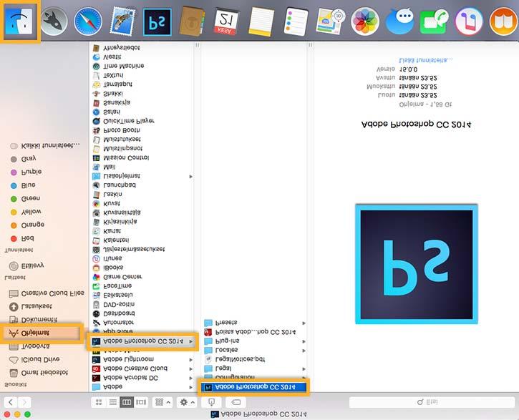Expand the Presets folder arrow
This screenshot has height=420, width=519.
(x=304, y=323)
